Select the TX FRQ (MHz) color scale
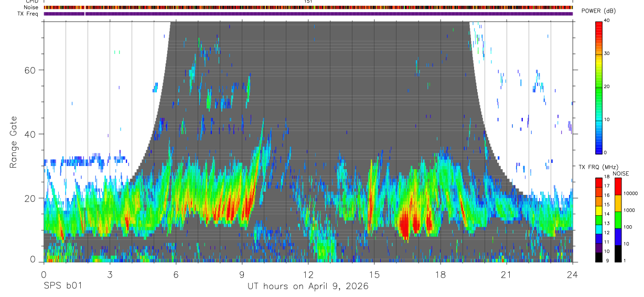Screen dimensions: 644x297 coord(599,220)
